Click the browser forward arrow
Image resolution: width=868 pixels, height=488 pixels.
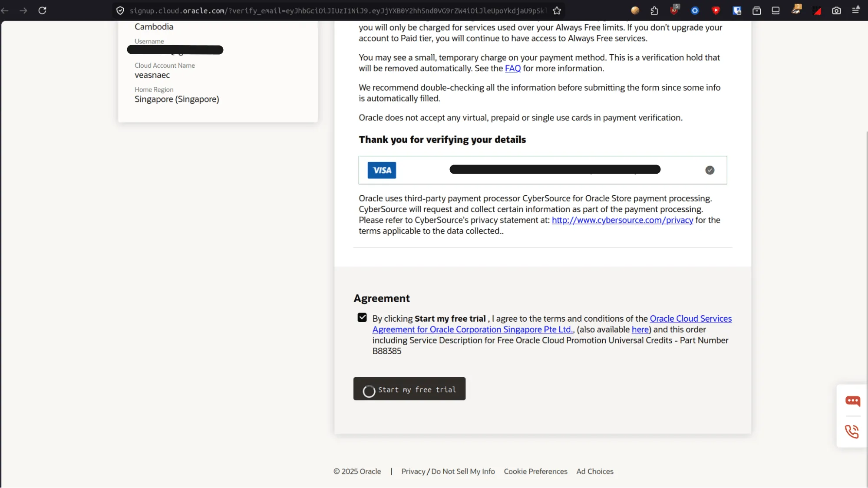click(23, 10)
